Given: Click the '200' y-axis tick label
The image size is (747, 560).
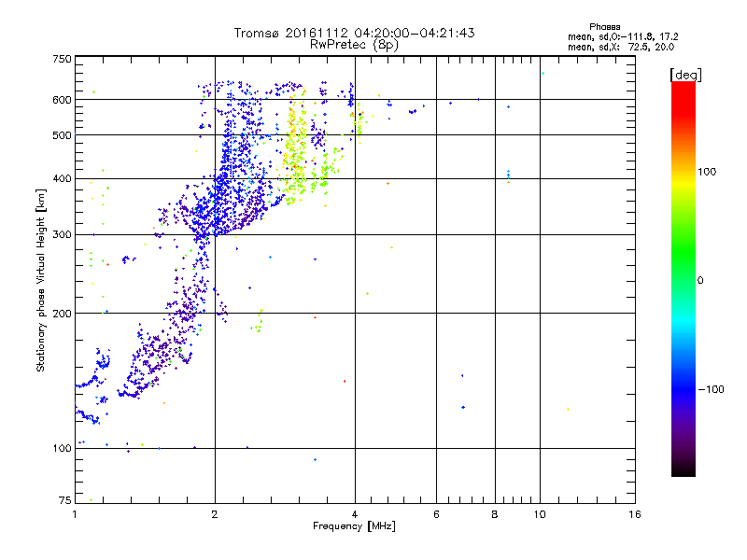Looking at the screenshot, I should pyautogui.click(x=62, y=314).
